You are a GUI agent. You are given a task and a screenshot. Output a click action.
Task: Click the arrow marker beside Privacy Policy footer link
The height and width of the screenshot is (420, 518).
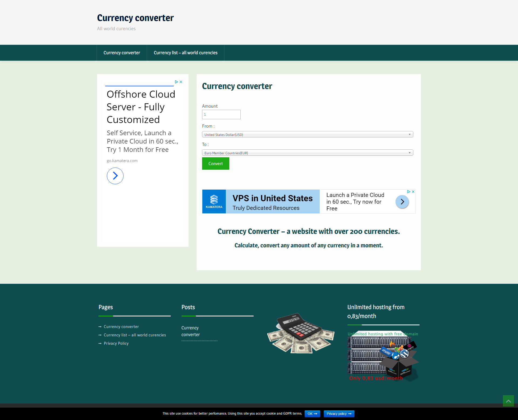pos(100,343)
